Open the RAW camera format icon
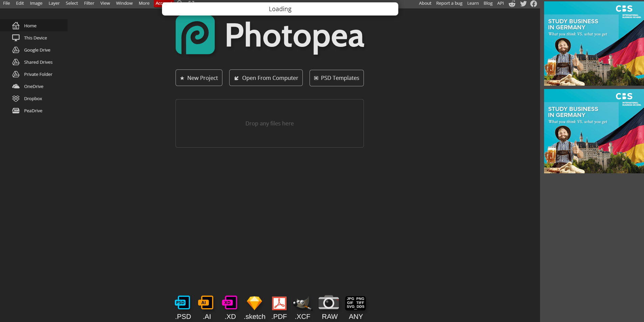This screenshot has width=644, height=322. click(329, 303)
